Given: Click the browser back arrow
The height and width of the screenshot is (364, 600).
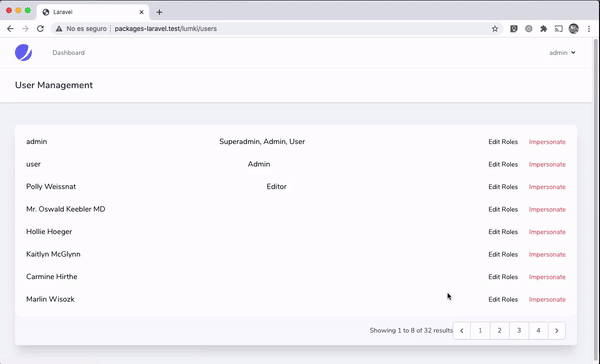Looking at the screenshot, I should tap(10, 29).
